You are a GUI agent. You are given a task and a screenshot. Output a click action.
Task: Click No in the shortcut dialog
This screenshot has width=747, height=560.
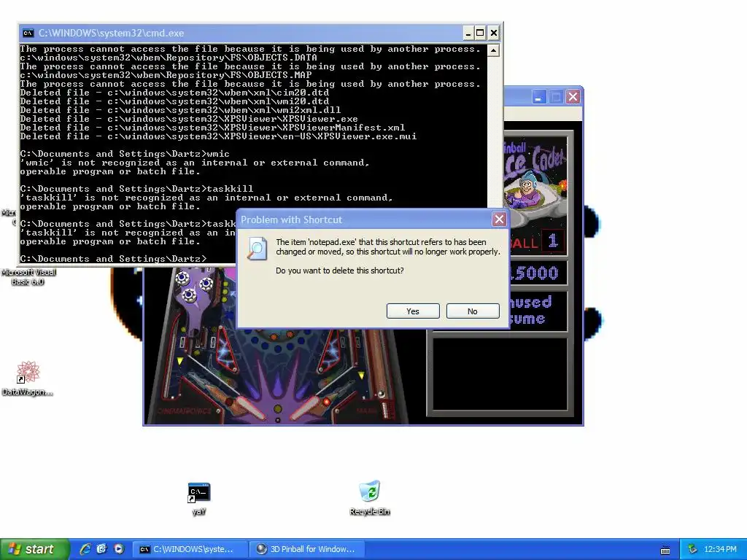[473, 311]
